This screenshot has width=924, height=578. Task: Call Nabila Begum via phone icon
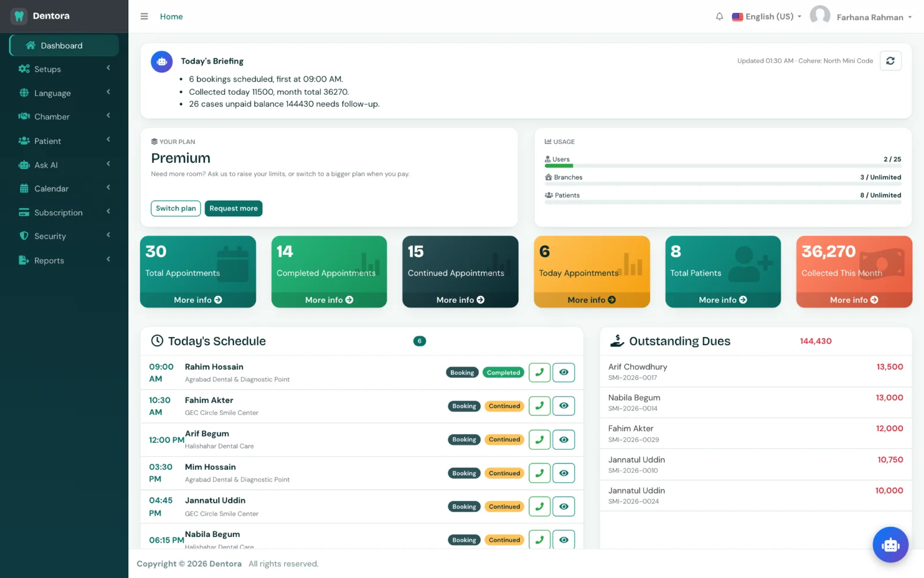(x=539, y=540)
